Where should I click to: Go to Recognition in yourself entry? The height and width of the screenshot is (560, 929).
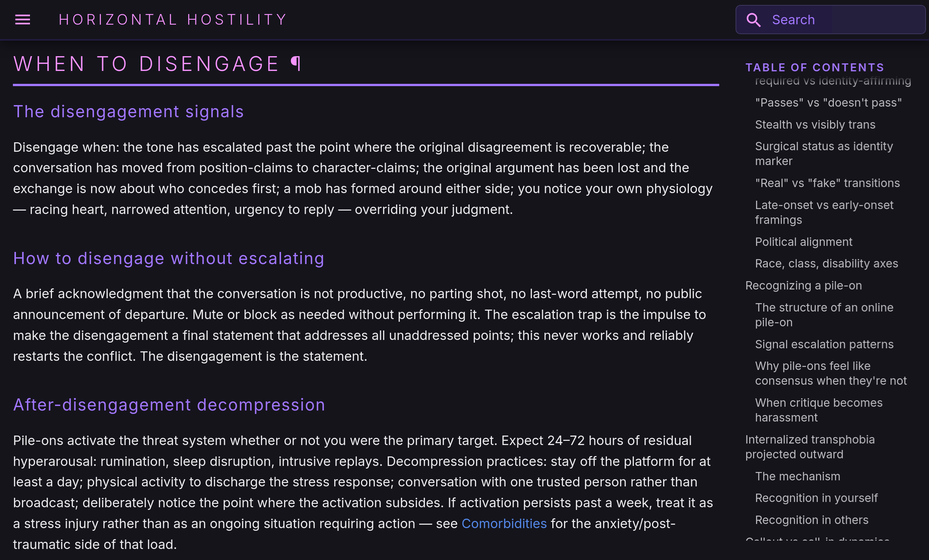point(816,498)
